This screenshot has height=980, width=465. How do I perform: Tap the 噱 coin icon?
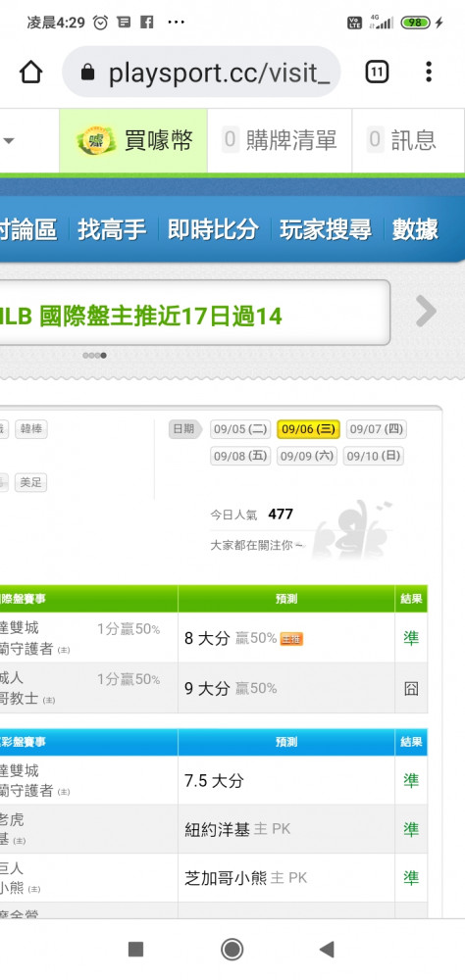[x=96, y=140]
